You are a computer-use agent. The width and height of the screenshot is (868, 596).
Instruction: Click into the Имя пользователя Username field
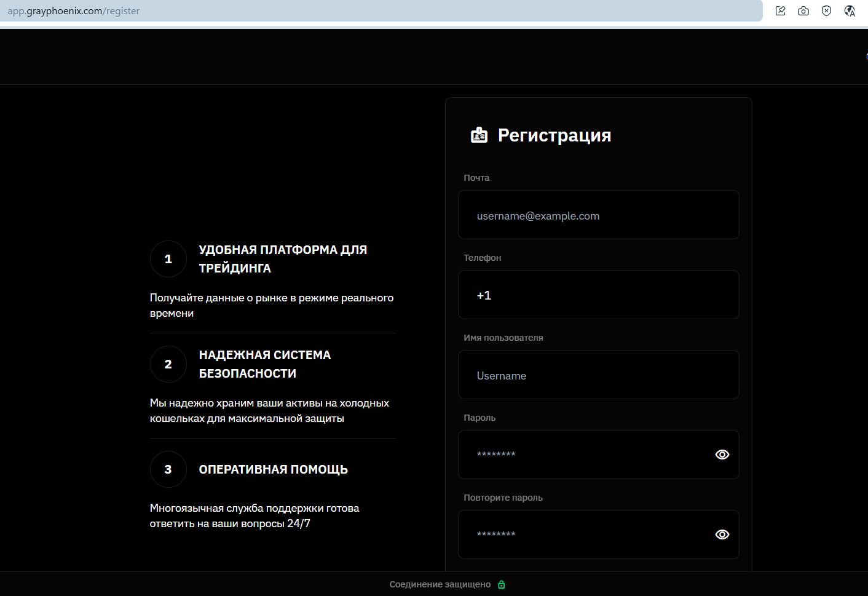point(598,375)
